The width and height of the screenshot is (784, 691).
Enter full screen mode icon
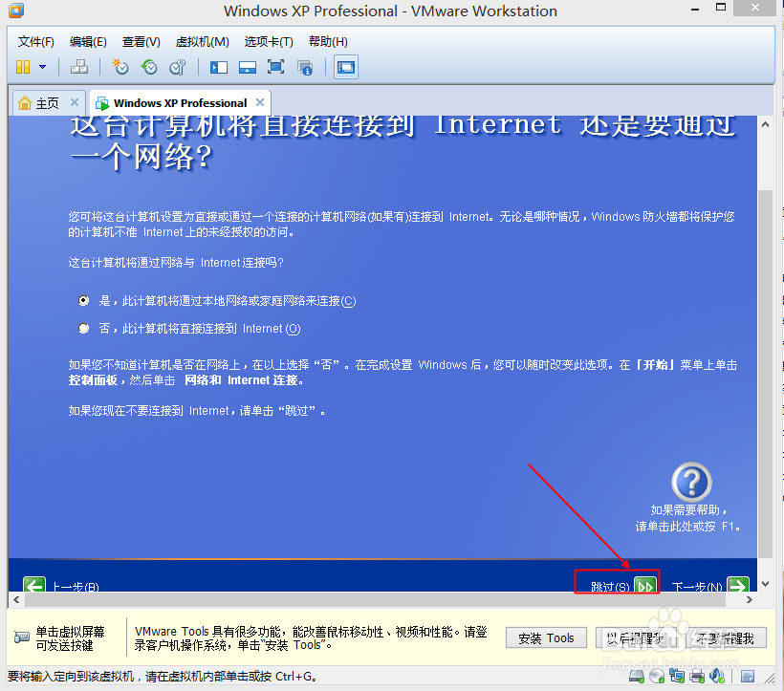pyautogui.click(x=275, y=67)
